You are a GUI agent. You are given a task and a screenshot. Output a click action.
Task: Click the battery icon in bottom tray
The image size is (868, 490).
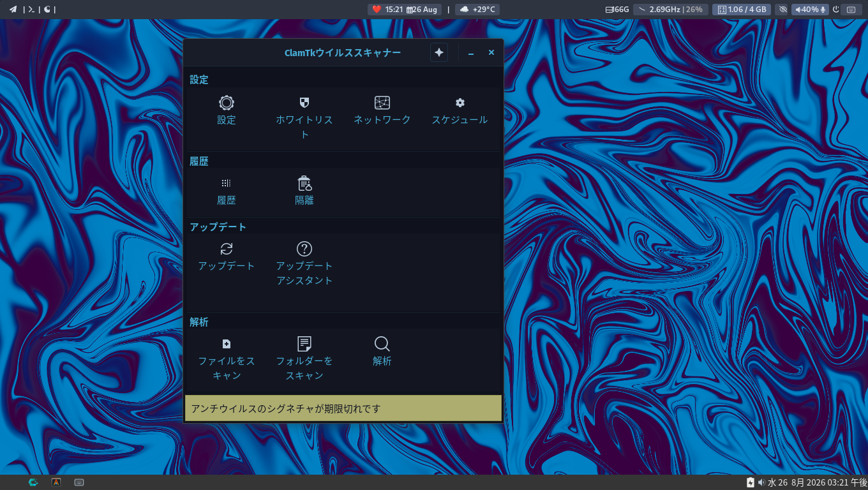(751, 482)
